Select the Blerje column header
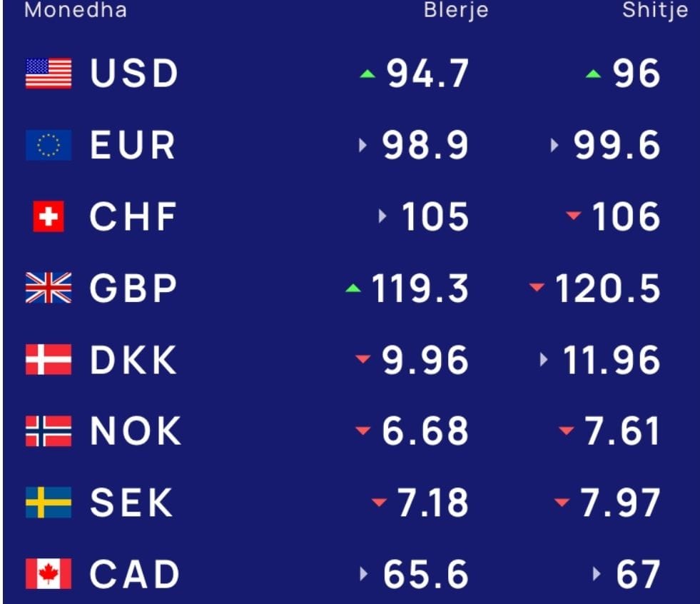The width and height of the screenshot is (700, 604). (456, 10)
